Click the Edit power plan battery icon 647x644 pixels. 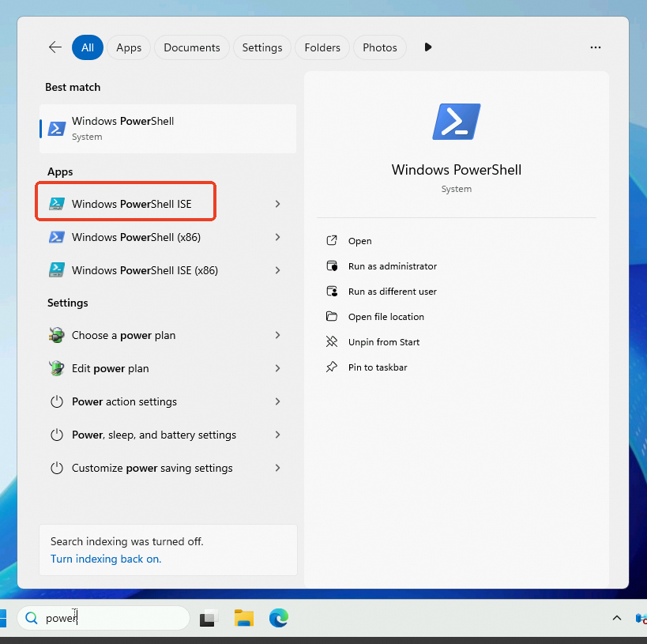click(57, 368)
